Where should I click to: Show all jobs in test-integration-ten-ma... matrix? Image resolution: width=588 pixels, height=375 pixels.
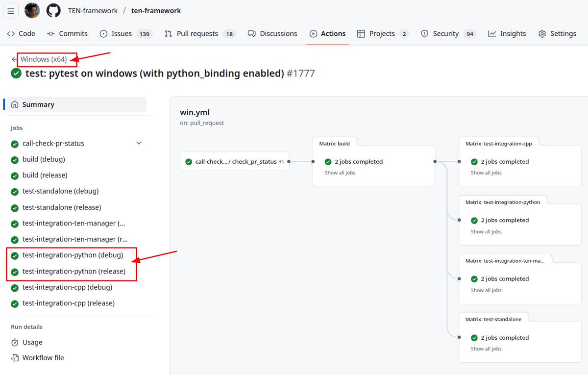[x=486, y=290]
